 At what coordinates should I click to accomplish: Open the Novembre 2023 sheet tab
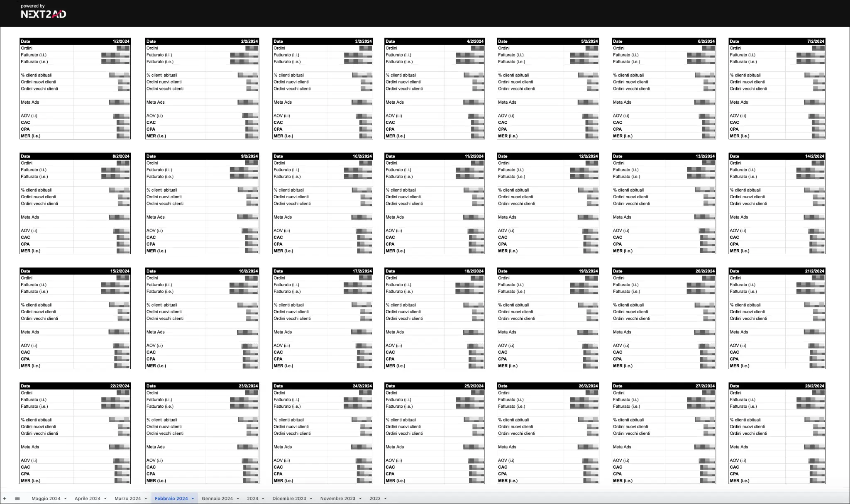[337, 499]
